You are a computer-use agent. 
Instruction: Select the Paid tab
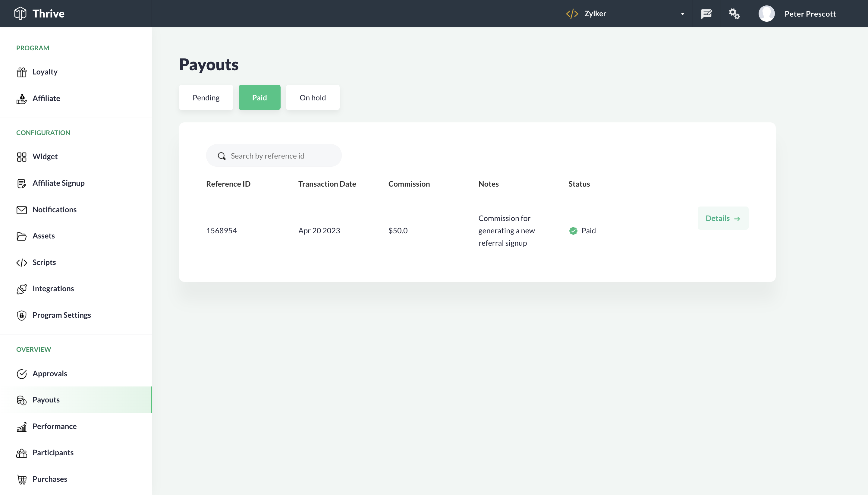(259, 98)
